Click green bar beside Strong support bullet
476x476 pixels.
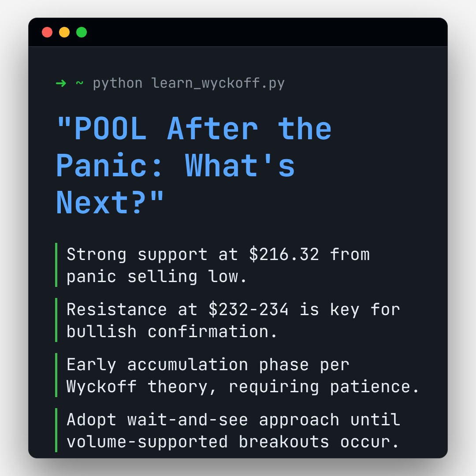click(56, 265)
